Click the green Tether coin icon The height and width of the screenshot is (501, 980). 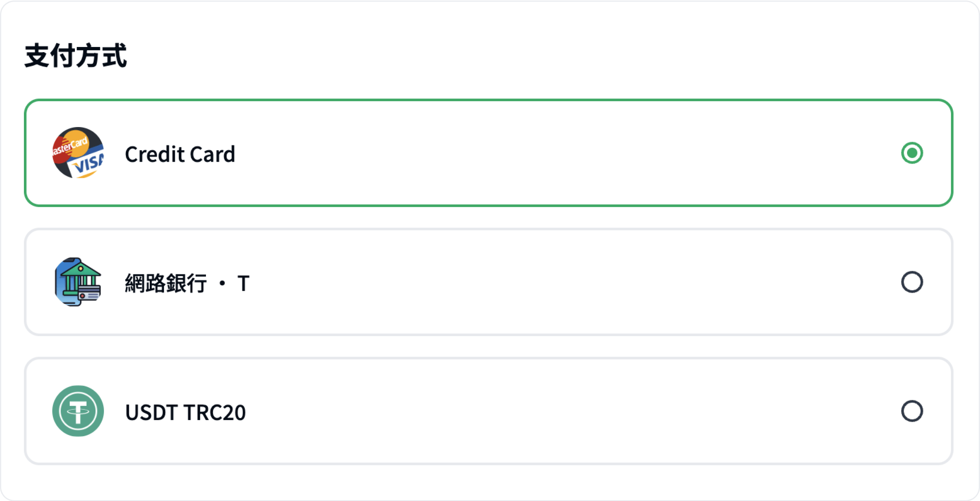78,411
